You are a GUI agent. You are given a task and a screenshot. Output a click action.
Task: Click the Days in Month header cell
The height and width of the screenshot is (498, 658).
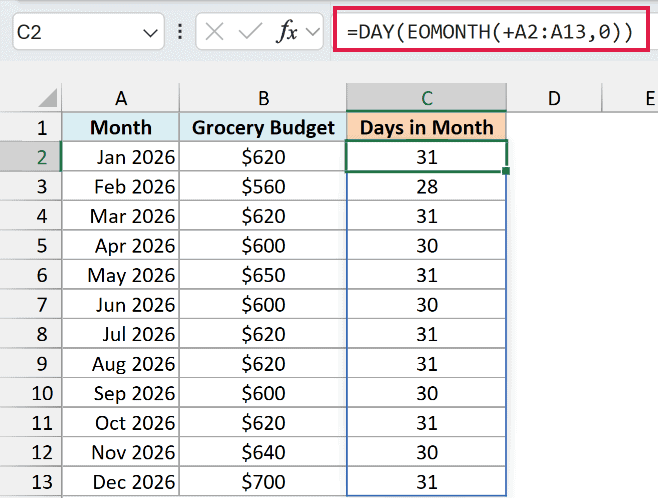pyautogui.click(x=426, y=127)
